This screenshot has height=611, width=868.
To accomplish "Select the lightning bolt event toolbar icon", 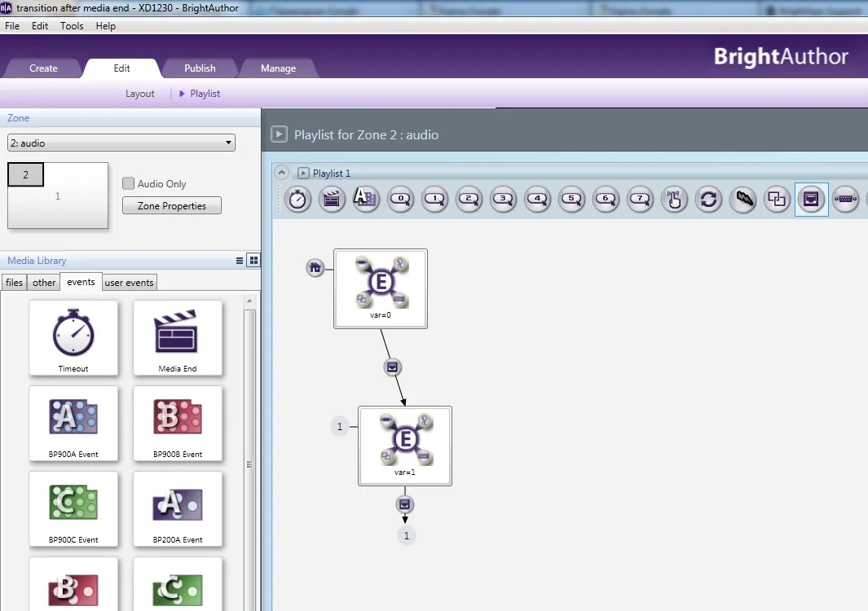I will 742,200.
